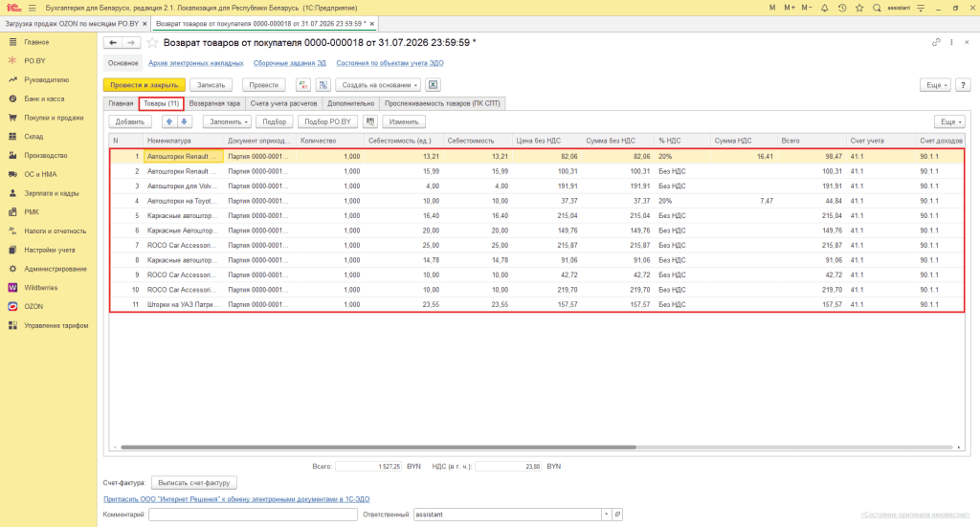Open Ответственный field's open-form button
The width and height of the screenshot is (980, 527).
[x=617, y=515]
